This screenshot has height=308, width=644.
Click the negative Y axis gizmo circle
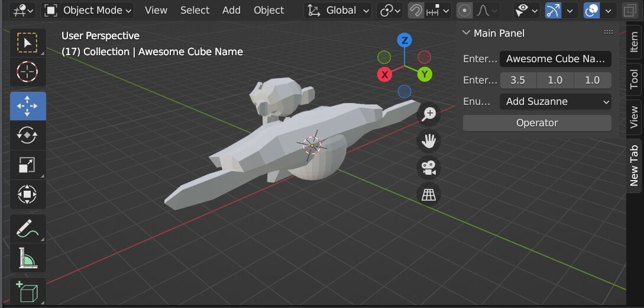click(x=384, y=57)
